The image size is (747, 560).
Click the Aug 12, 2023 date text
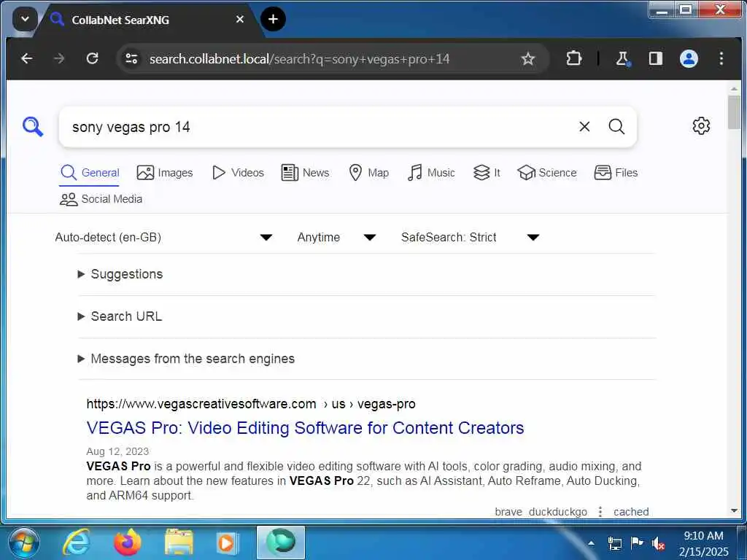pyautogui.click(x=117, y=451)
